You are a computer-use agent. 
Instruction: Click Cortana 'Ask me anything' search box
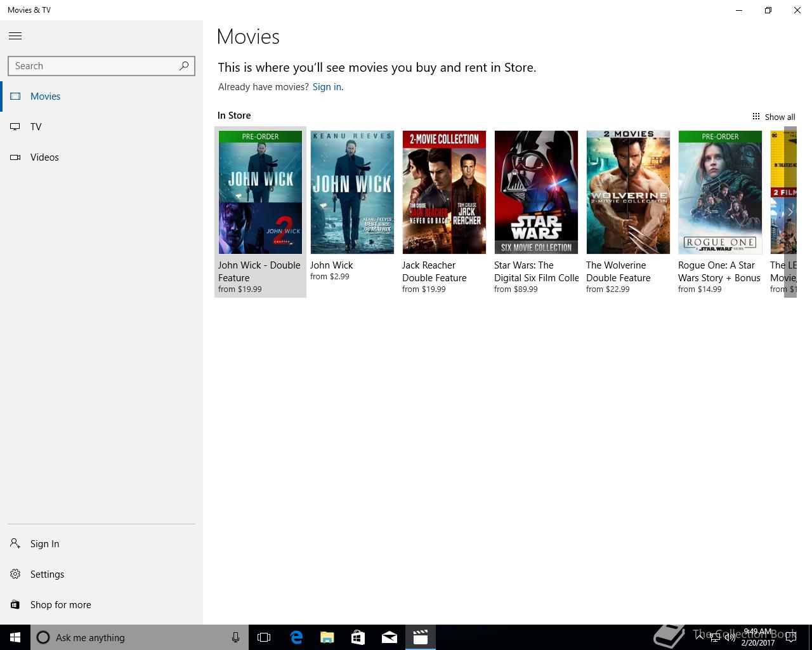tap(139, 637)
